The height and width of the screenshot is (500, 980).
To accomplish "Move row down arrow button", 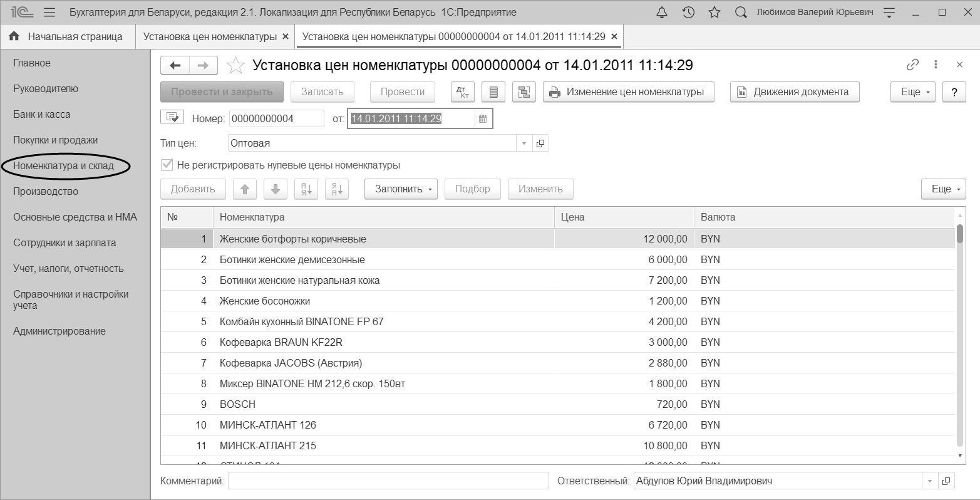I will click(x=276, y=189).
